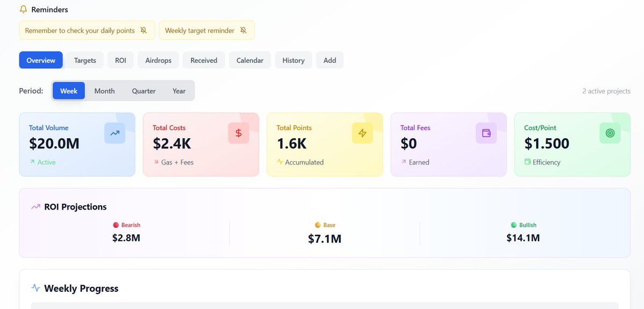Click the Total Costs dollar icon

point(239,133)
